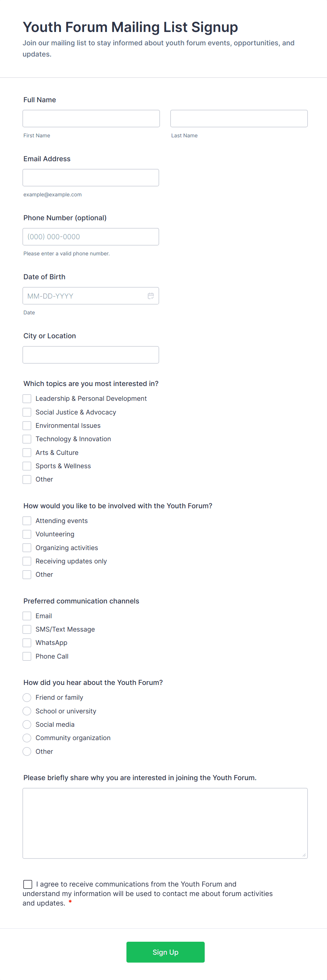Focus the Phone Number input

point(91,236)
